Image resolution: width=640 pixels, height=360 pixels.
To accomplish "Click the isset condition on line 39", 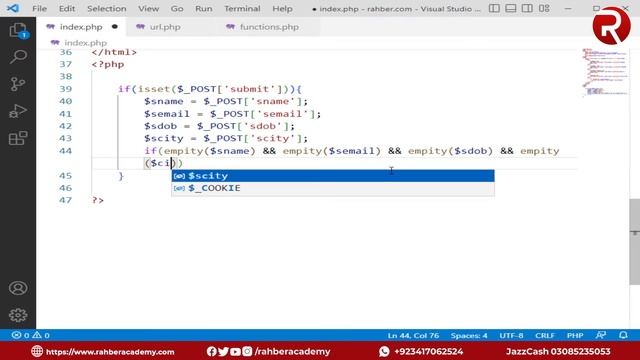I will click(x=210, y=89).
